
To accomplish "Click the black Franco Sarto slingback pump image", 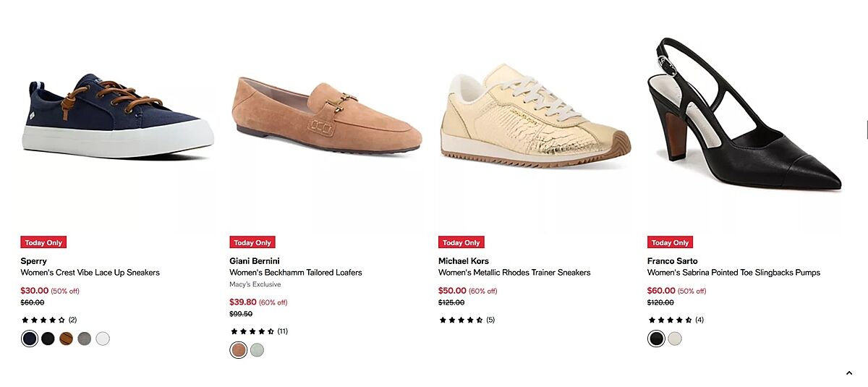I will (745, 116).
